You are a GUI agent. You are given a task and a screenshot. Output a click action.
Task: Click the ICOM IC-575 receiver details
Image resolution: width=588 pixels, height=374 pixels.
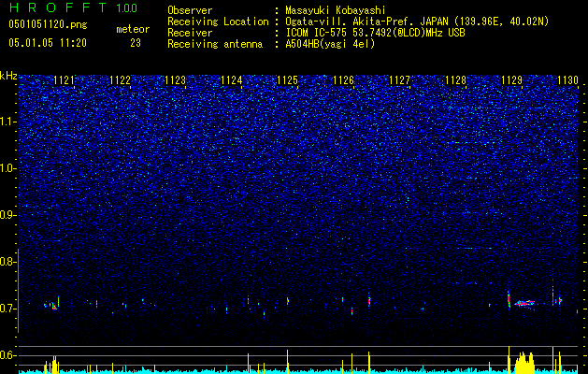point(375,33)
